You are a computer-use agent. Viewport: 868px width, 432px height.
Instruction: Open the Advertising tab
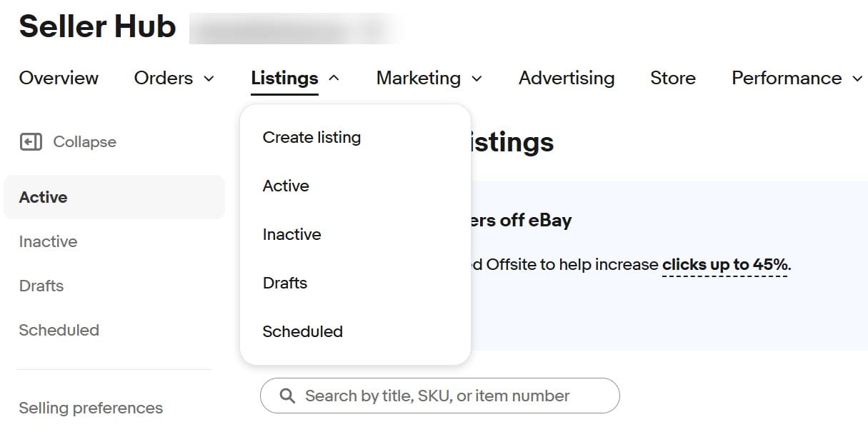click(x=566, y=78)
